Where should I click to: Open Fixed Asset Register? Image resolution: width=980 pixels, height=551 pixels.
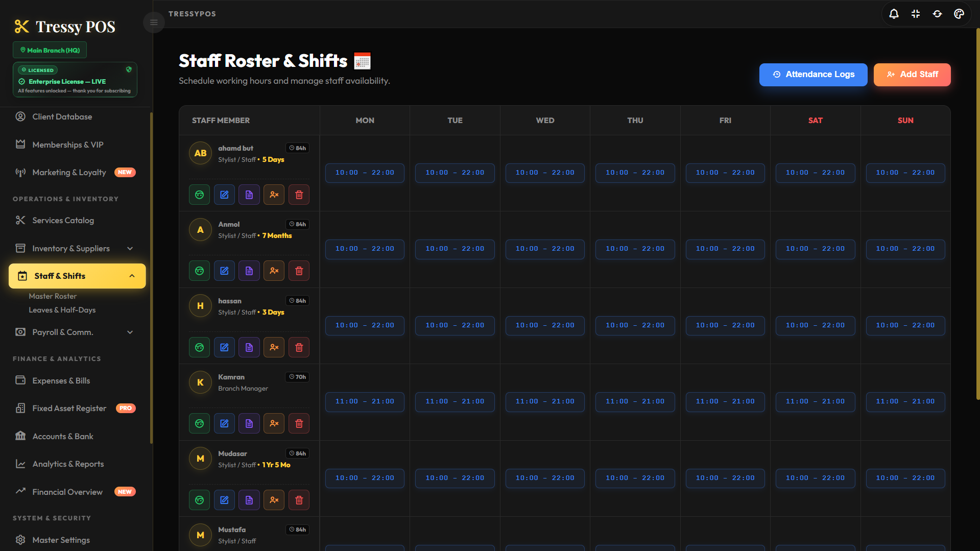click(x=77, y=408)
